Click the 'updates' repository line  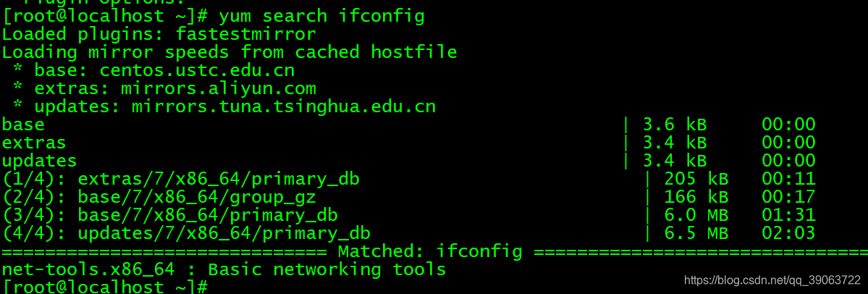pyautogui.click(x=408, y=161)
